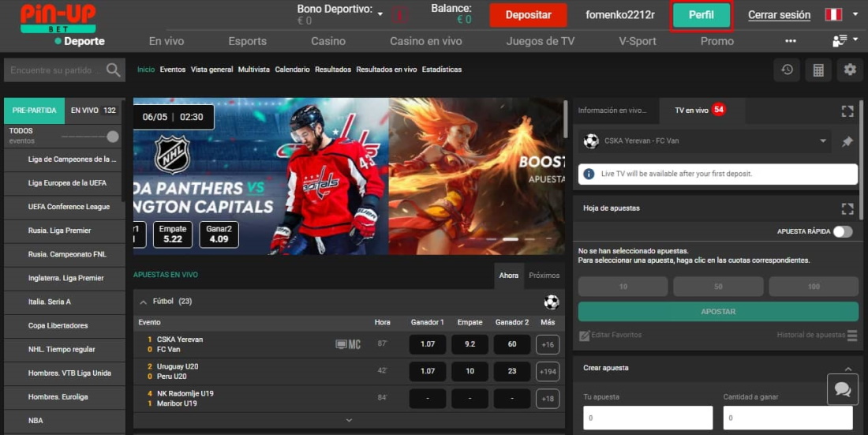Select the Ahora tab
This screenshot has width=868, height=435.
coord(509,276)
